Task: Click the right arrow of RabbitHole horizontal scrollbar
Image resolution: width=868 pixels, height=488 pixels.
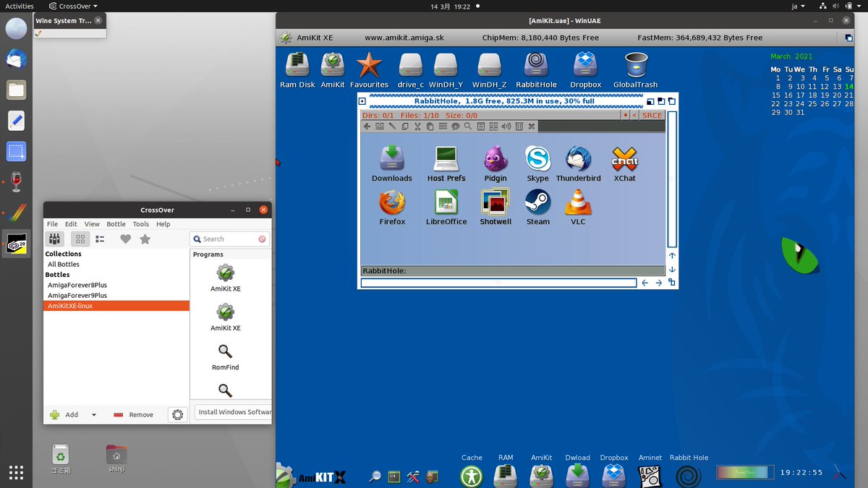Action: (x=659, y=283)
